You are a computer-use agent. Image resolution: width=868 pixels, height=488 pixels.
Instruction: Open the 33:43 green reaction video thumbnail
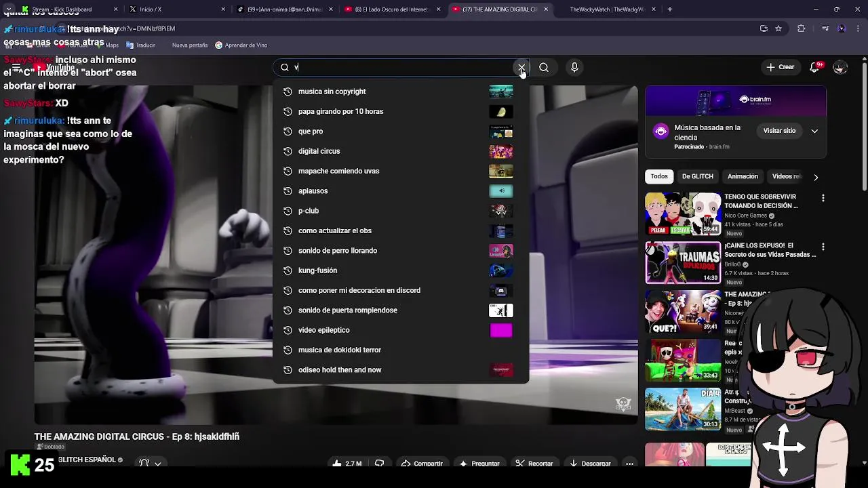683,360
